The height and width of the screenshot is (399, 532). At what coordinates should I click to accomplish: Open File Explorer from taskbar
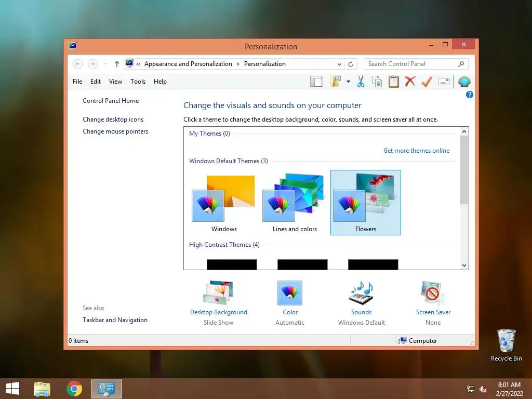coord(42,389)
